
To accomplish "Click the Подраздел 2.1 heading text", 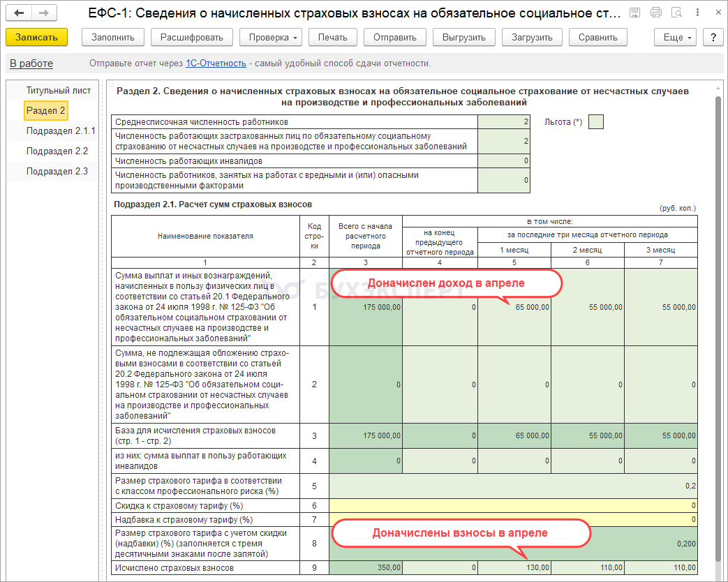I will tap(213, 204).
